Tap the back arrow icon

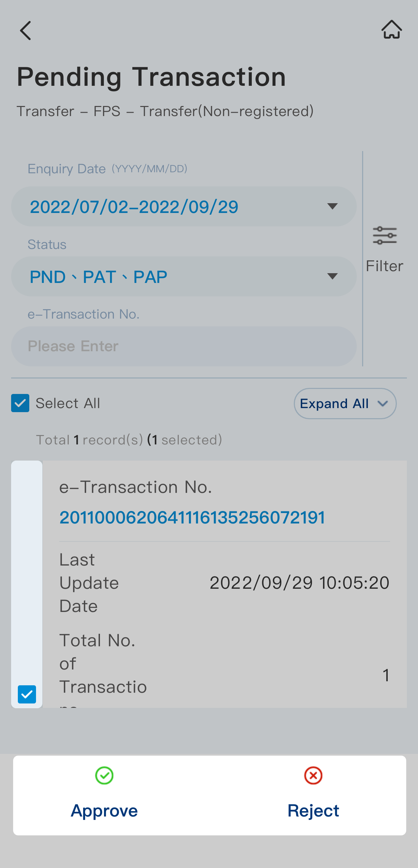26,31
